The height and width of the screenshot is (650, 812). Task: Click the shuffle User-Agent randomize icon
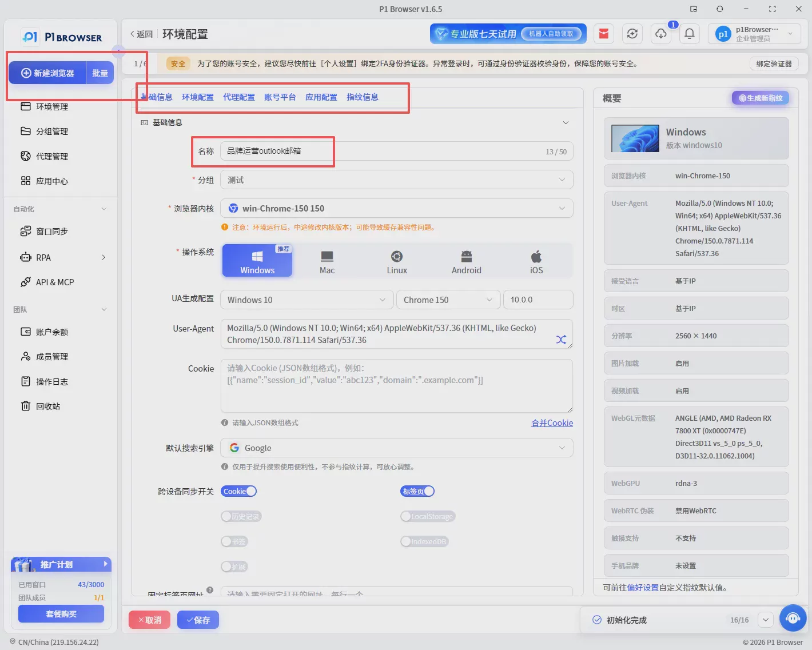[x=561, y=340]
